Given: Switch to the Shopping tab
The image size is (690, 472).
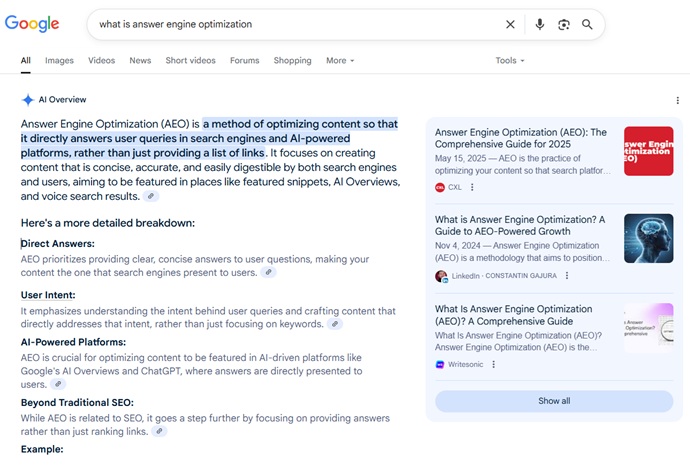Looking at the screenshot, I should [292, 61].
